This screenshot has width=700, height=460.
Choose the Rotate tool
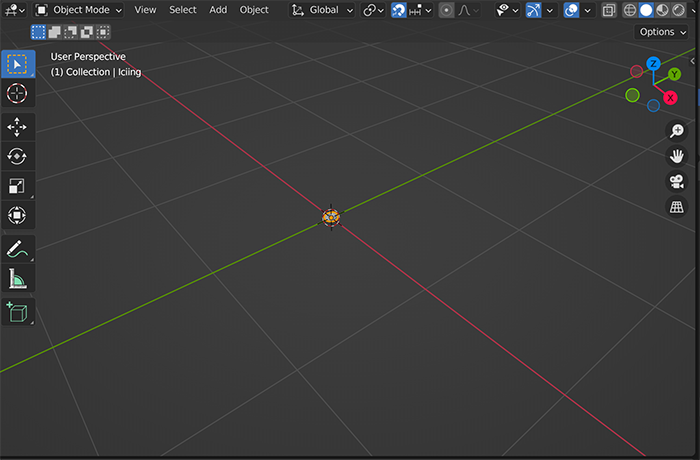pos(18,156)
